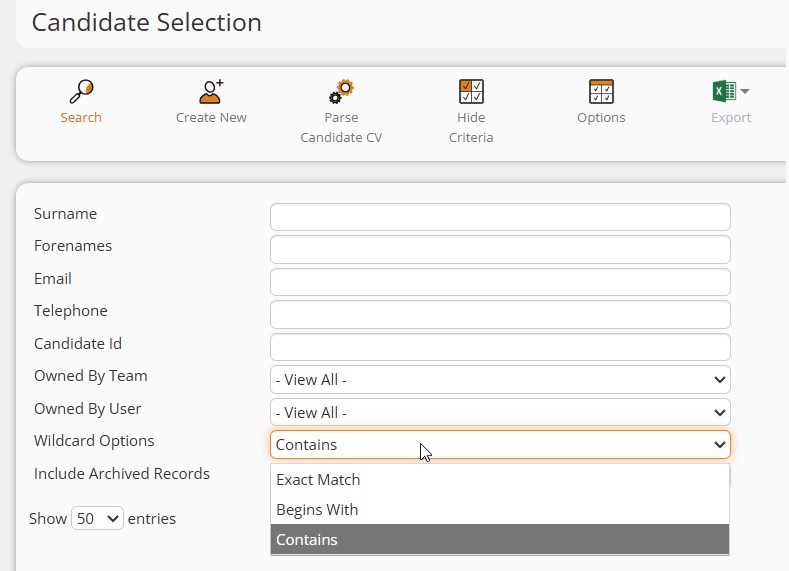Focus the Candidate Id field
This screenshot has height=571, width=789.
point(500,347)
